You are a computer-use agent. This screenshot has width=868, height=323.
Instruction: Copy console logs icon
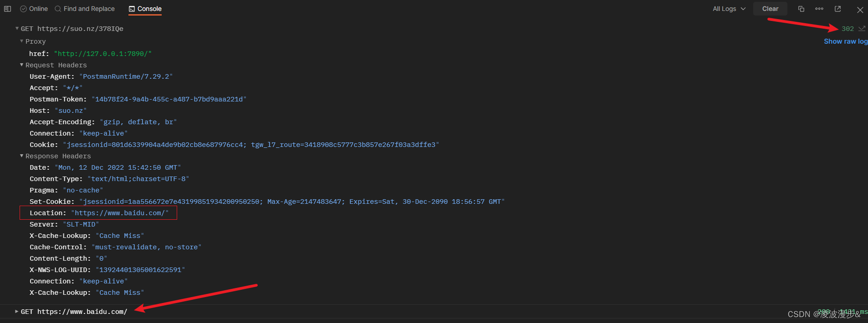(x=801, y=9)
